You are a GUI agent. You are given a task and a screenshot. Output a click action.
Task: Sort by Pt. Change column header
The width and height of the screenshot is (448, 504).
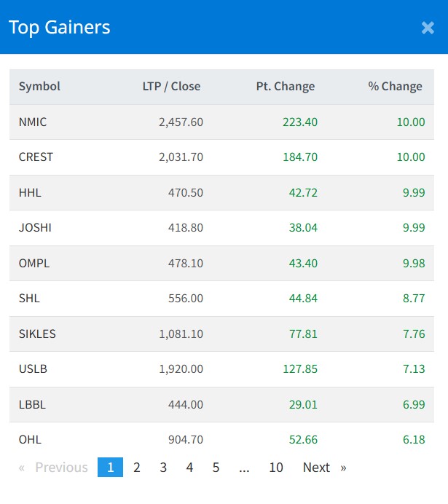pyautogui.click(x=286, y=86)
